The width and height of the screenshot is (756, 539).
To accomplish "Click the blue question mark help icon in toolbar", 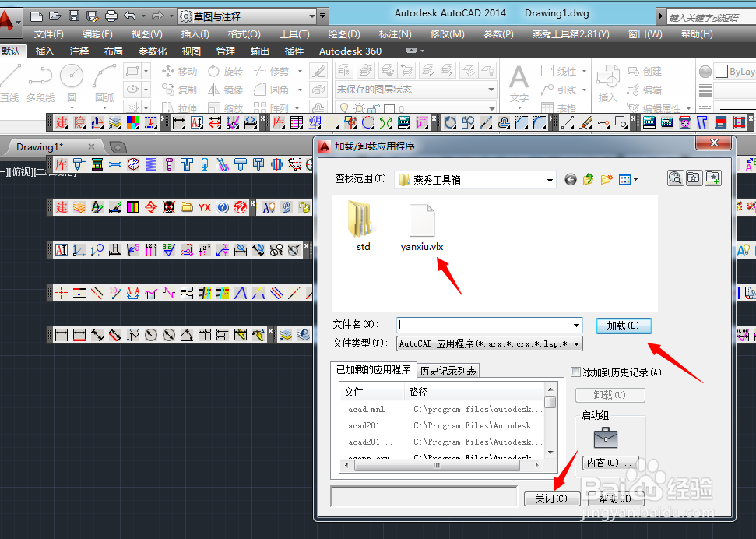I will (222, 207).
